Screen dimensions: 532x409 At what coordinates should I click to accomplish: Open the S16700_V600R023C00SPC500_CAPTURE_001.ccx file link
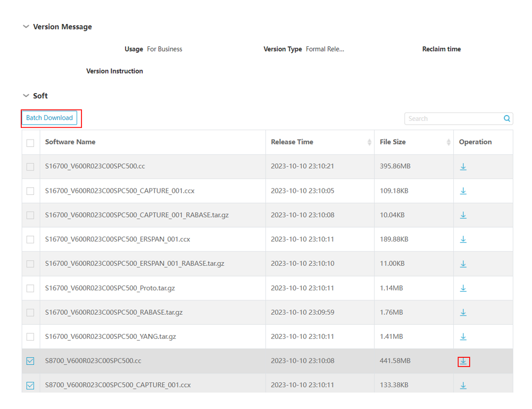click(x=117, y=191)
